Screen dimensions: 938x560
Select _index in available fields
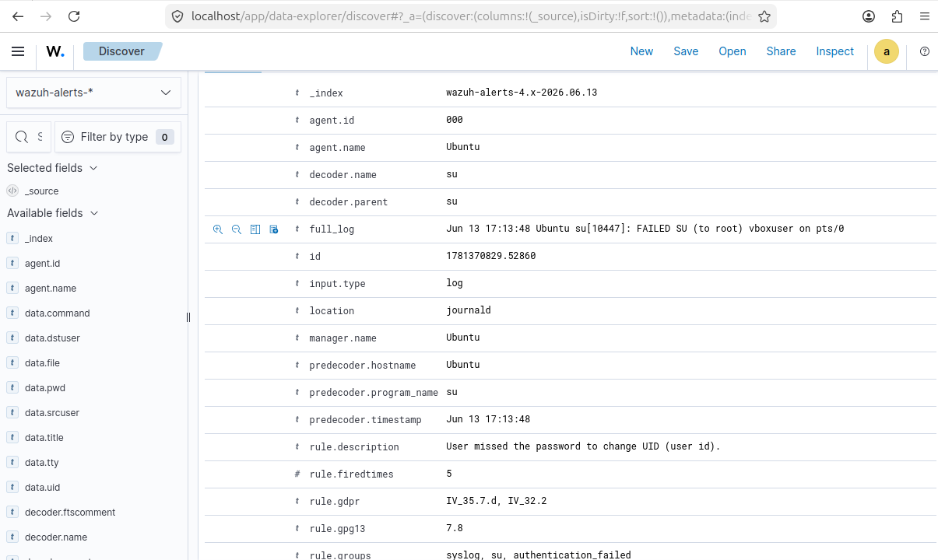[x=39, y=239]
